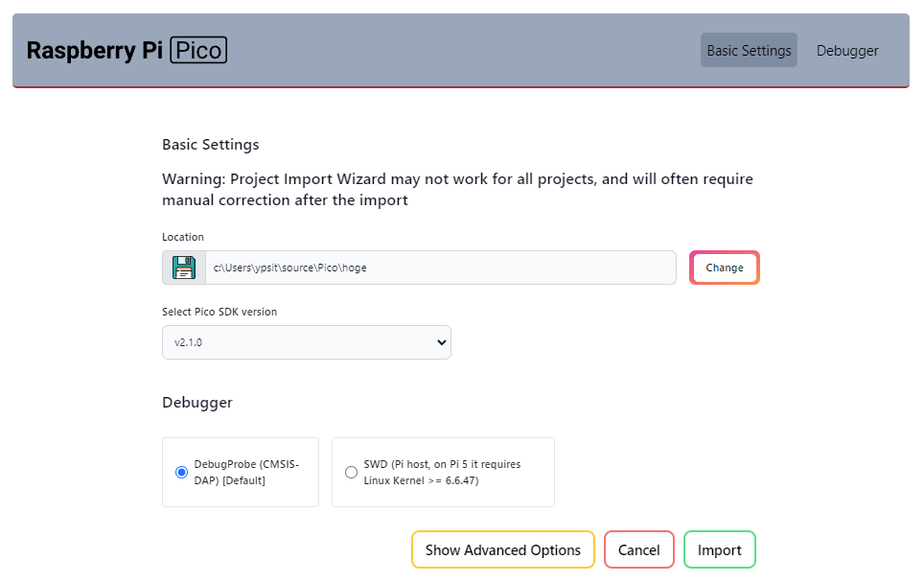Click the SWD Linux Kernel requirement label

point(442,472)
